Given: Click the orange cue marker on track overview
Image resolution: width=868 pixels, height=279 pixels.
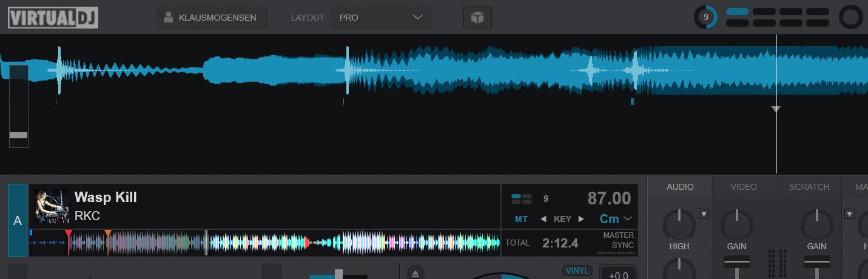Looking at the screenshot, I should point(108,234).
